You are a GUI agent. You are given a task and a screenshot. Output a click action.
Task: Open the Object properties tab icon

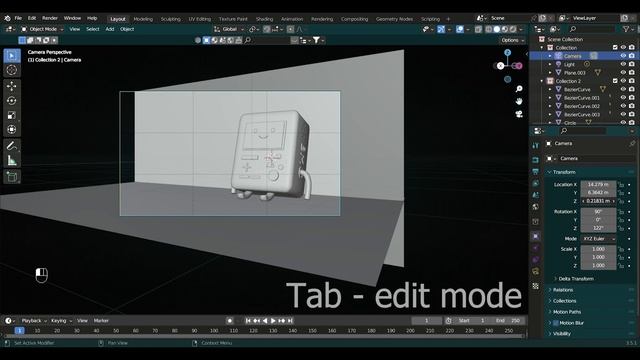coord(536,236)
